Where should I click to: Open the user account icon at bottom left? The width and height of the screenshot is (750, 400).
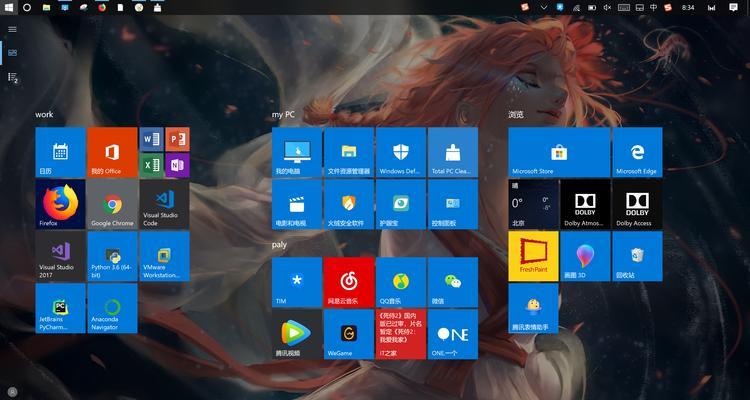click(x=12, y=391)
